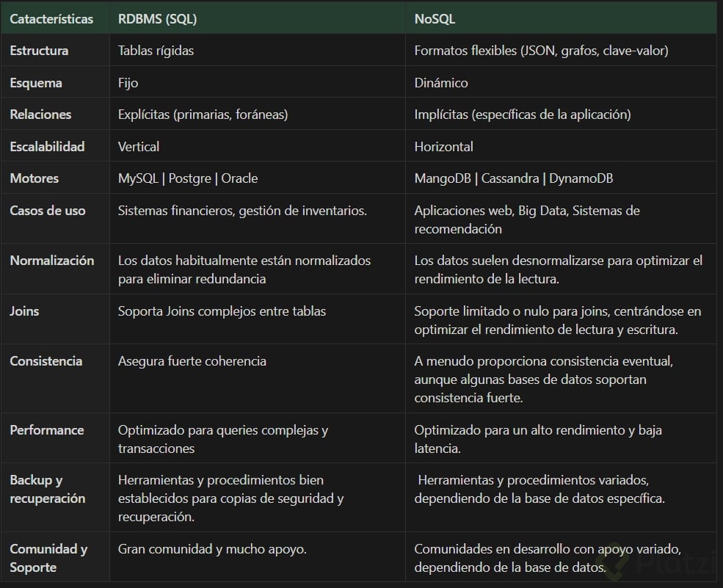Viewport: 723px width, 588px height.
Task: Click the "Vertical" scalability cell
Action: (138, 147)
